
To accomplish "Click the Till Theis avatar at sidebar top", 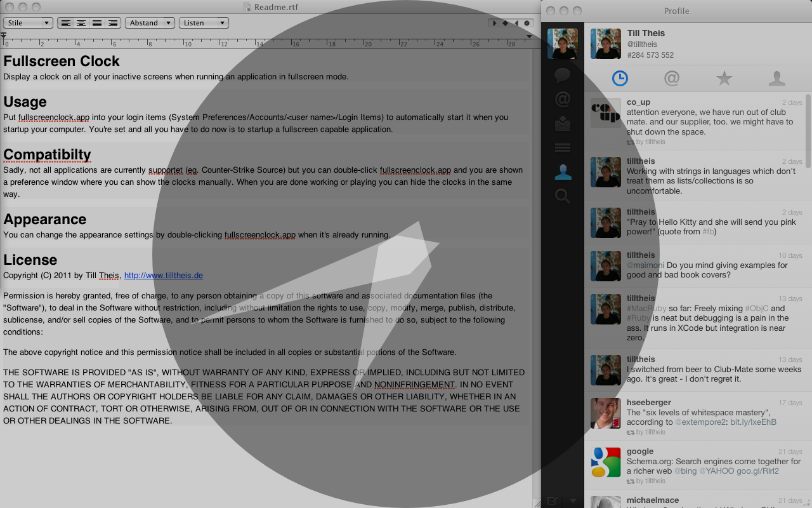I will coord(563,43).
